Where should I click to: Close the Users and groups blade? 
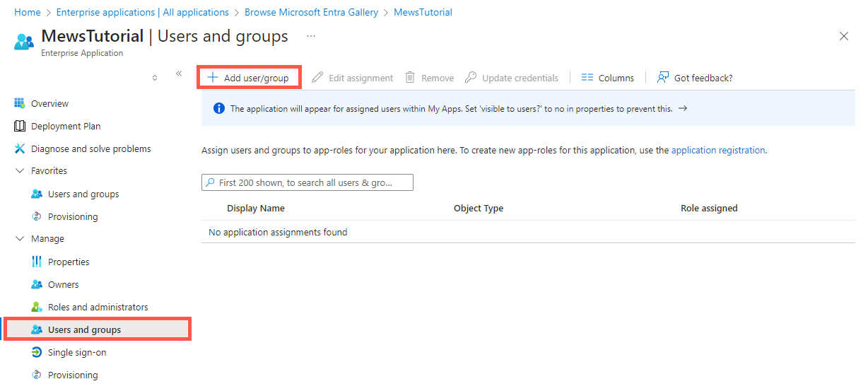tap(843, 36)
